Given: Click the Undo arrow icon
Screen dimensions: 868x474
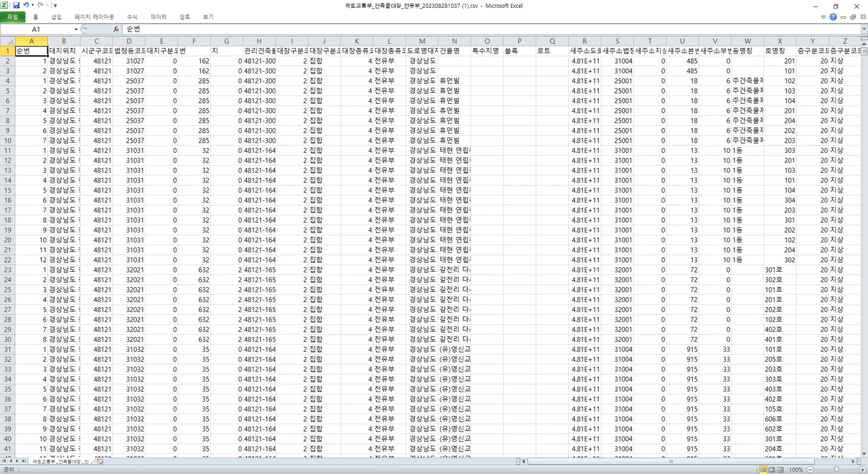Looking at the screenshot, I should [26, 5].
